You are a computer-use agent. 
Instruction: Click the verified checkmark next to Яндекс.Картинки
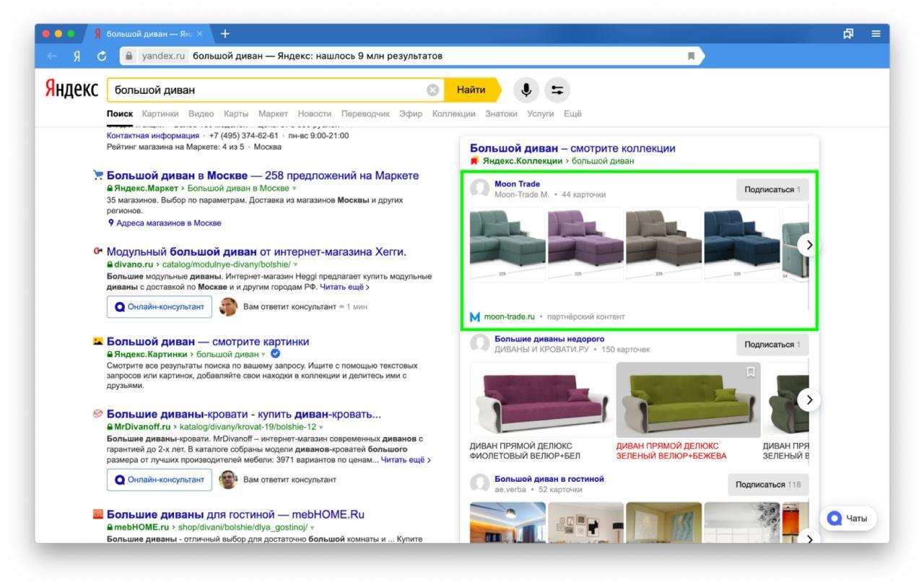tap(275, 354)
